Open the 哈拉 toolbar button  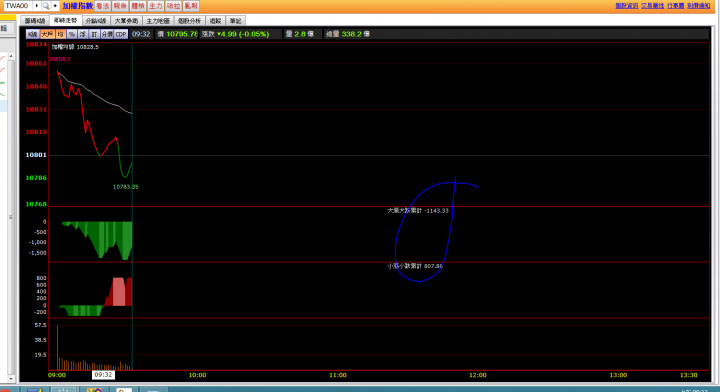[x=174, y=6]
